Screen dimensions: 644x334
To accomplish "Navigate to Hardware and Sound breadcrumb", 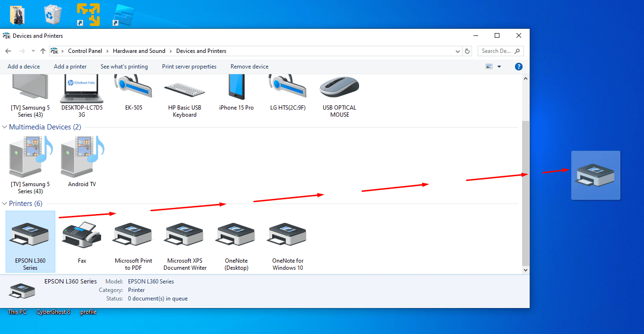I will (x=139, y=51).
